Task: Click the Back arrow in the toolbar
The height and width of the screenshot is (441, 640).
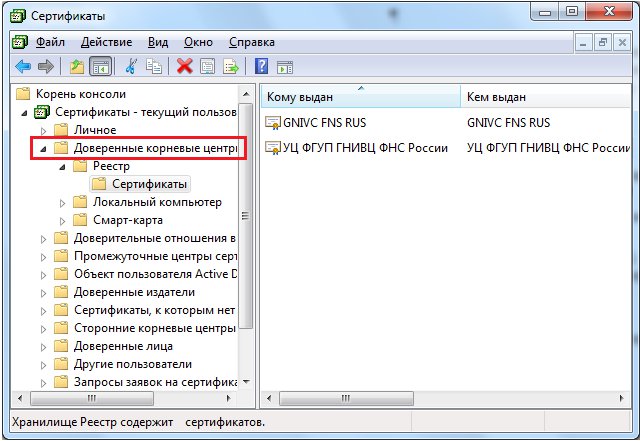Action: pos(22,67)
